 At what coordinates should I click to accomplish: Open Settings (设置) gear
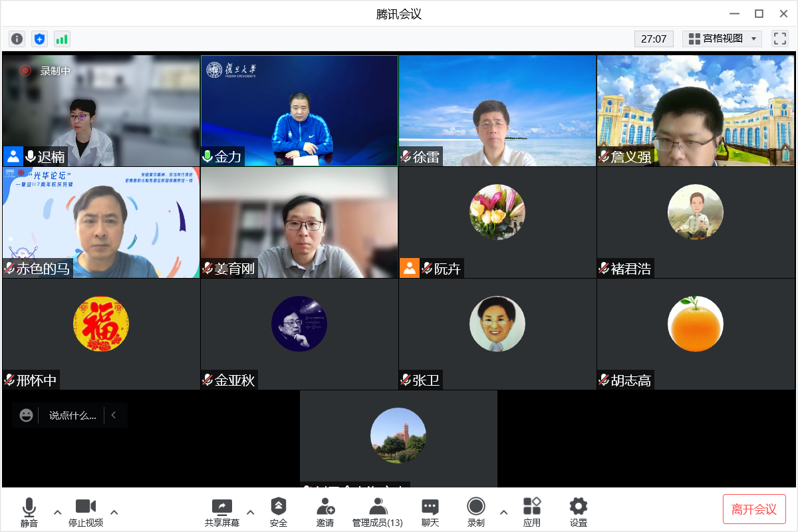pos(579,512)
